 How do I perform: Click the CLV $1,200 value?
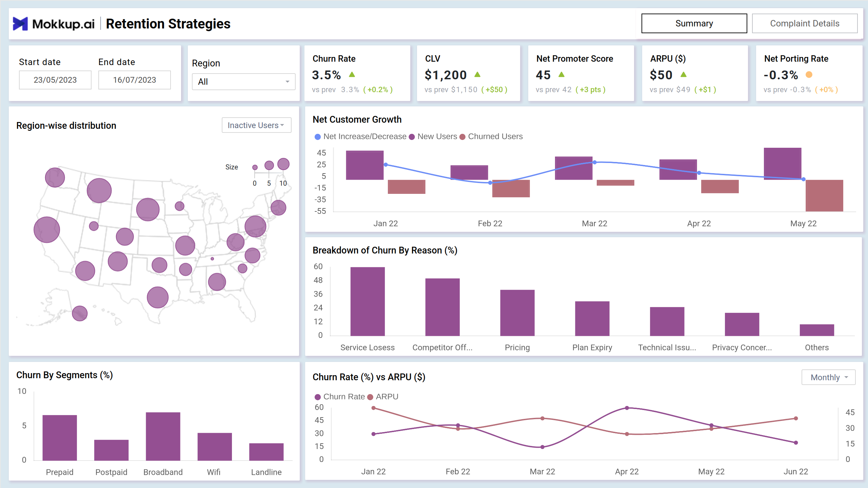click(x=446, y=75)
